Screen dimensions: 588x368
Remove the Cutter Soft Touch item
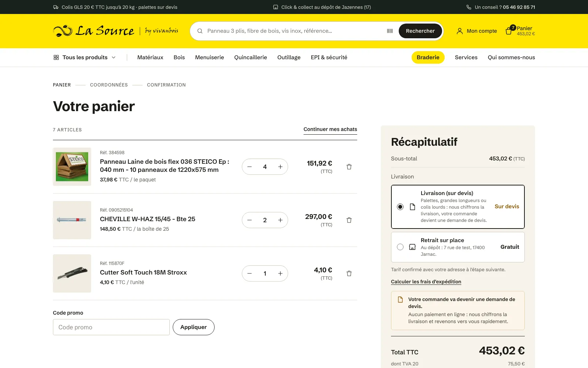(349, 273)
